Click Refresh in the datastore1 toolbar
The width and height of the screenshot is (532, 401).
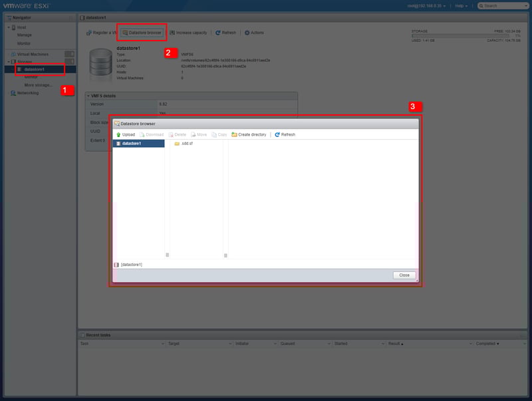click(x=225, y=33)
